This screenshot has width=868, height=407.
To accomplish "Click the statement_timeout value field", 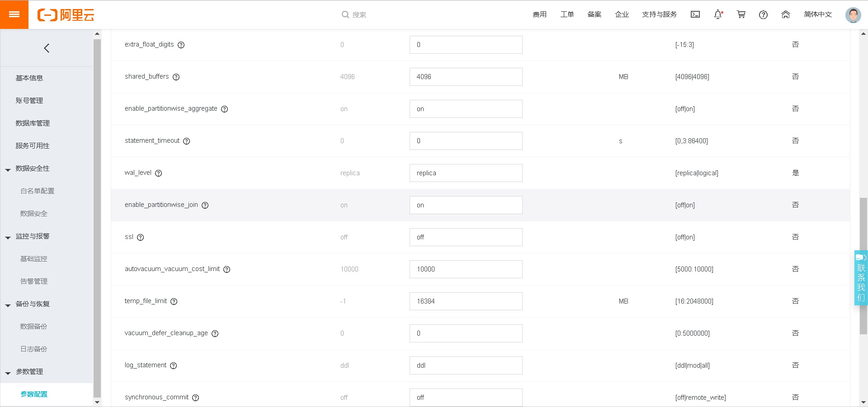I will pos(466,141).
